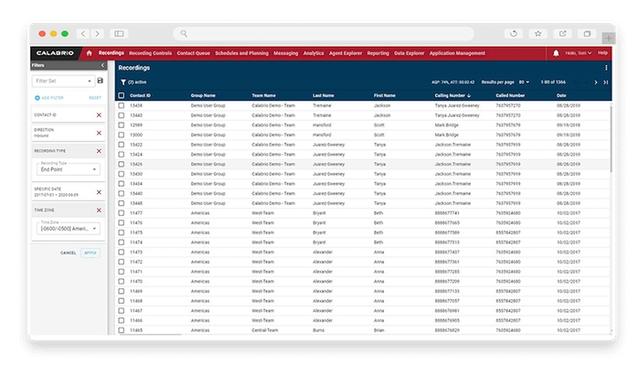
Task: Open the notifications bell
Action: coord(556,53)
